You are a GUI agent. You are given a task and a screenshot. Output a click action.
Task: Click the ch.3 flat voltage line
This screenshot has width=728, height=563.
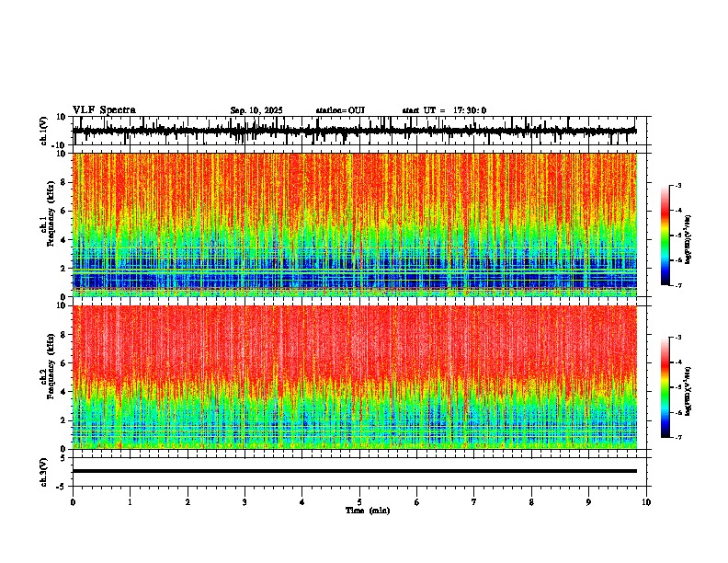click(355, 471)
